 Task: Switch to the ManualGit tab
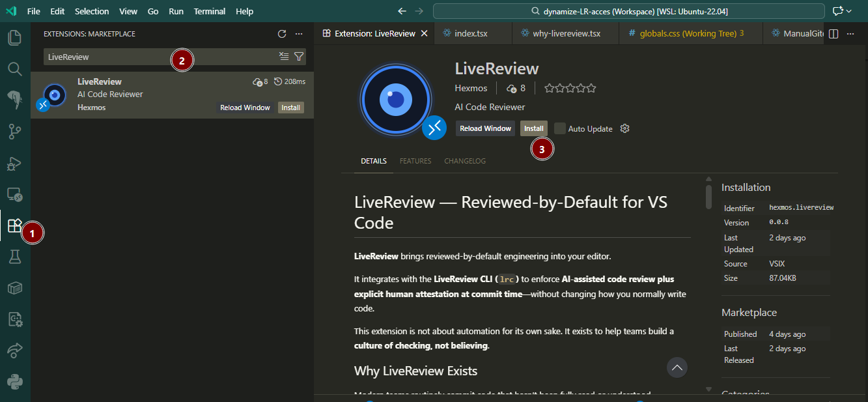793,33
